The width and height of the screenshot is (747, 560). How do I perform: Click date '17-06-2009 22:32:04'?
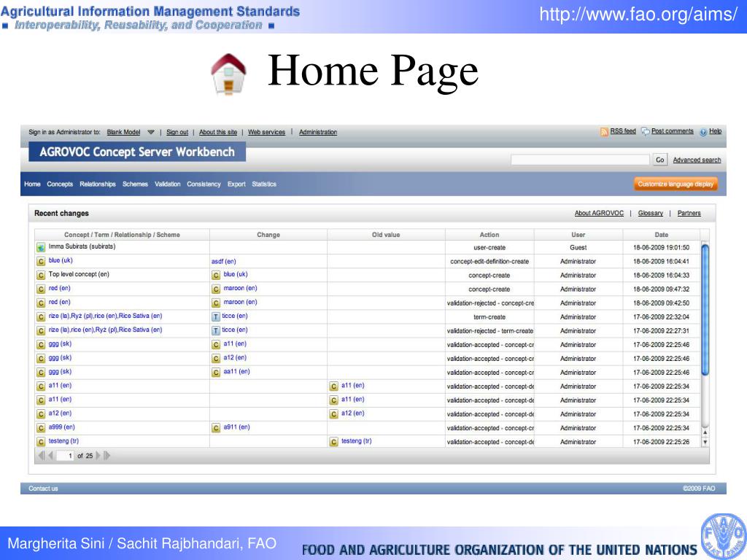(661, 317)
